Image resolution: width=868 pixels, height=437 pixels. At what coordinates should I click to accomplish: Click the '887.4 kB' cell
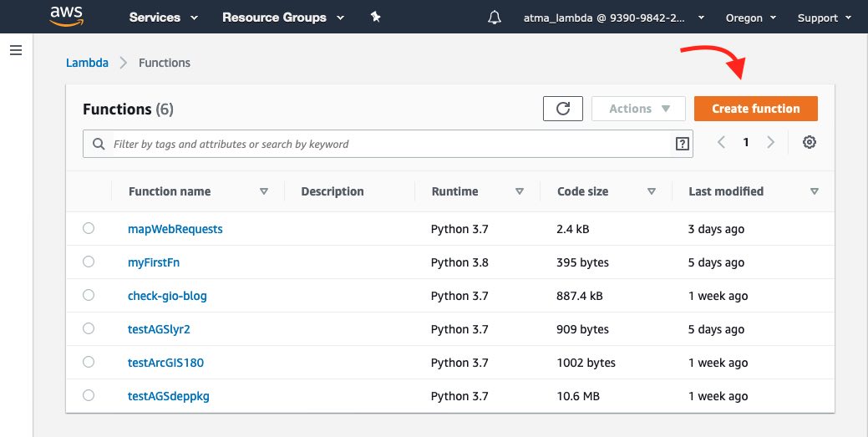point(580,296)
